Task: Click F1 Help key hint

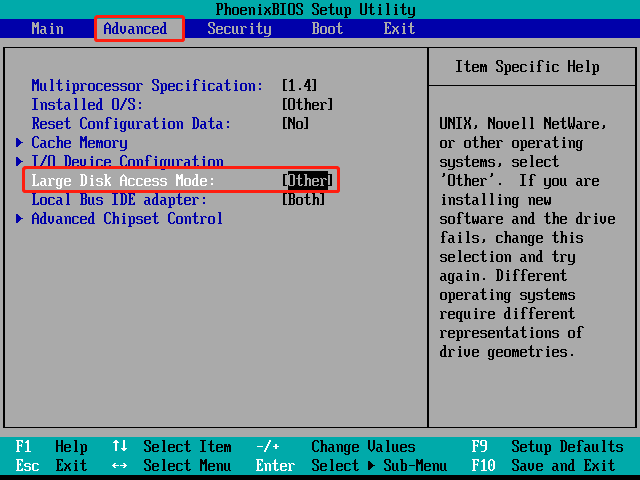Action: click(51, 447)
